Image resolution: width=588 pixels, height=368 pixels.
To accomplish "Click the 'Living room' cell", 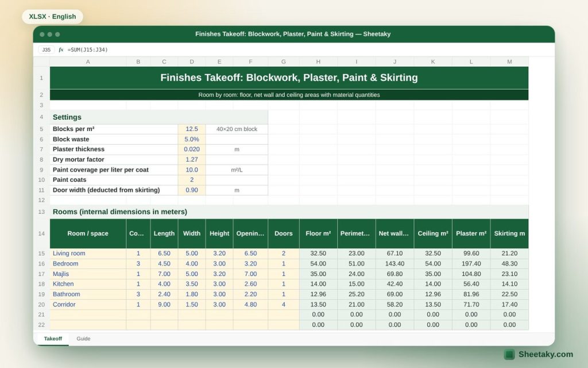I will coord(88,254).
